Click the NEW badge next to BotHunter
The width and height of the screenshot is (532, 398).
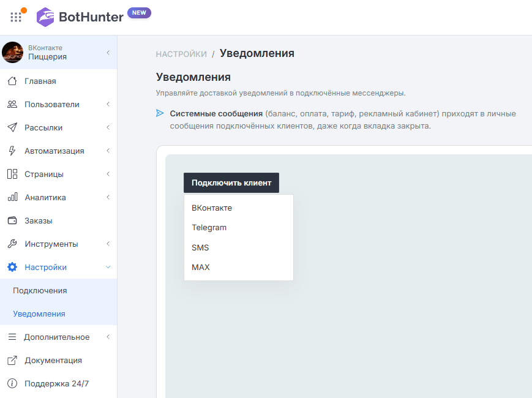click(139, 13)
